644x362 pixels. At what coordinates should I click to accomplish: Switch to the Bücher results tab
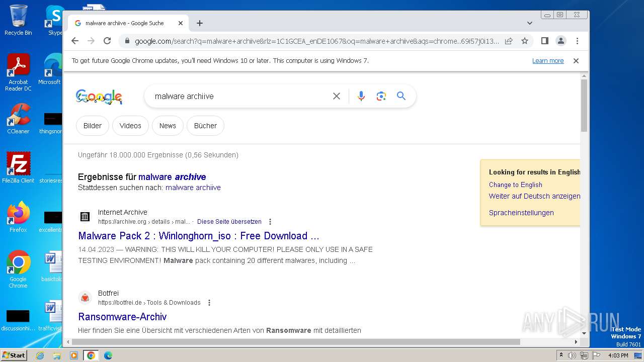[x=205, y=126]
